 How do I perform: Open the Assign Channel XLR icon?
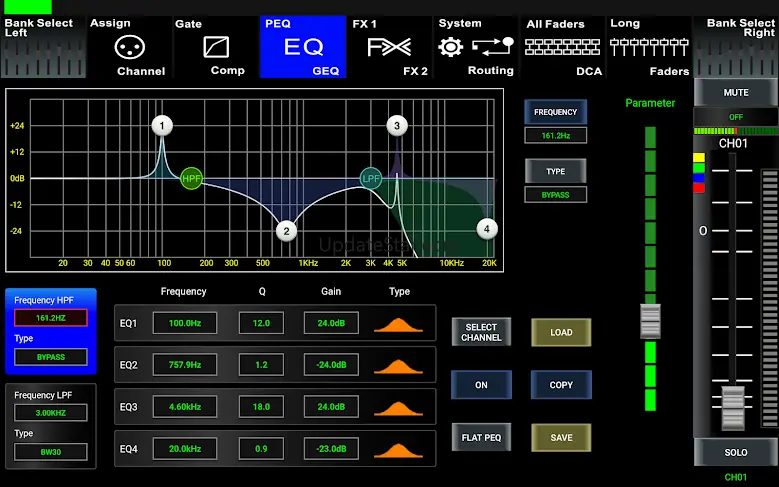[127, 47]
